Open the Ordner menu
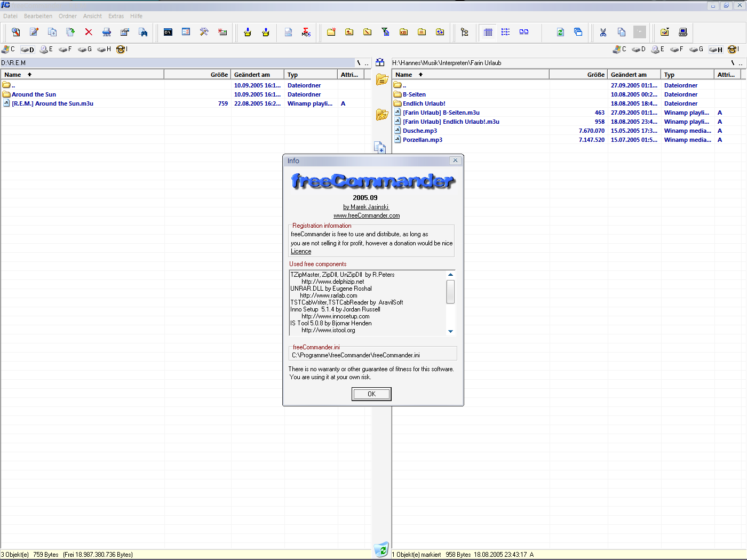The height and width of the screenshot is (560, 747). tap(68, 16)
